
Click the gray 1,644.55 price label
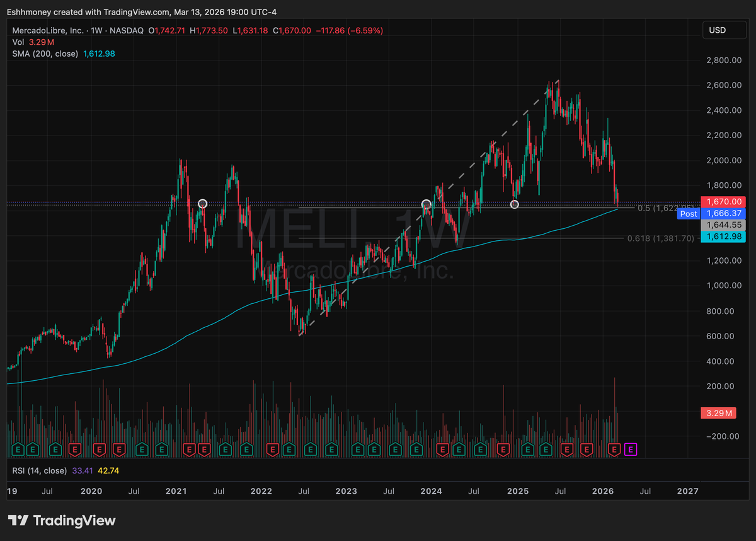pyautogui.click(x=723, y=224)
